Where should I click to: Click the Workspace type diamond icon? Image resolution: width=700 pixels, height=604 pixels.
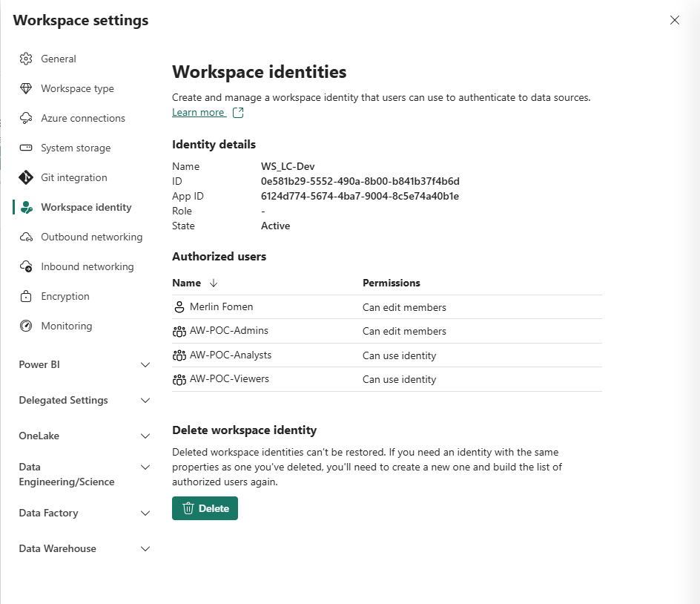click(x=26, y=88)
